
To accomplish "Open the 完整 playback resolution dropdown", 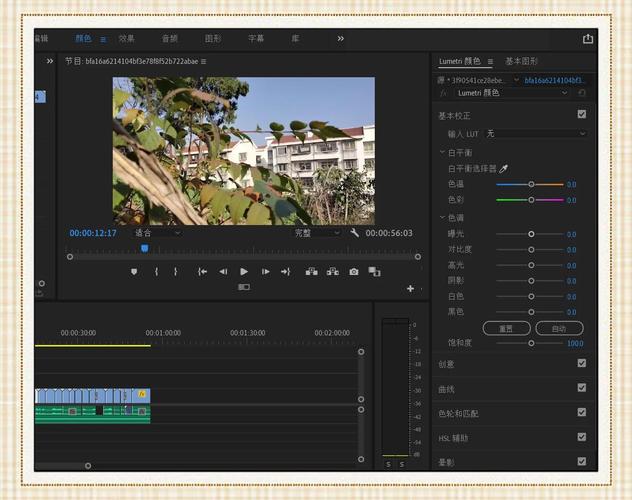I will [317, 233].
